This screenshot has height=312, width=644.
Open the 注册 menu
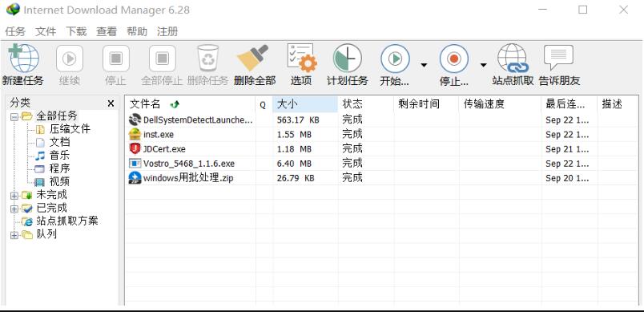point(167,31)
